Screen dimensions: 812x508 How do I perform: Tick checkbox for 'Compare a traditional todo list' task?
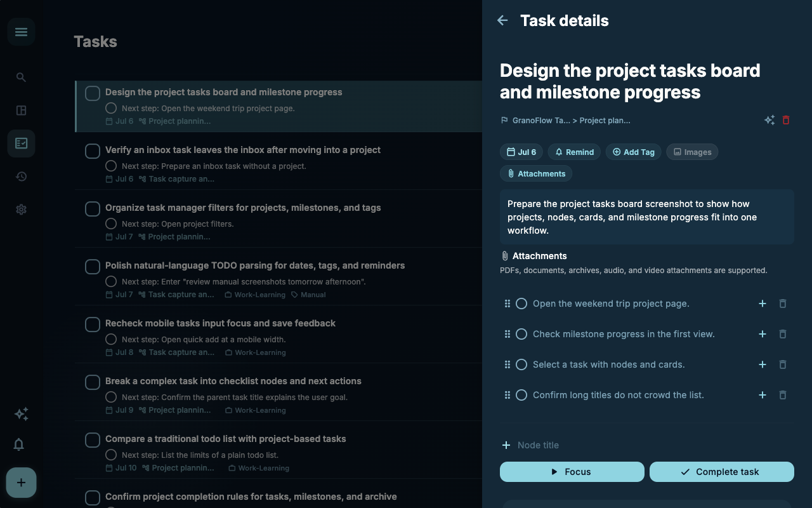[93, 440]
